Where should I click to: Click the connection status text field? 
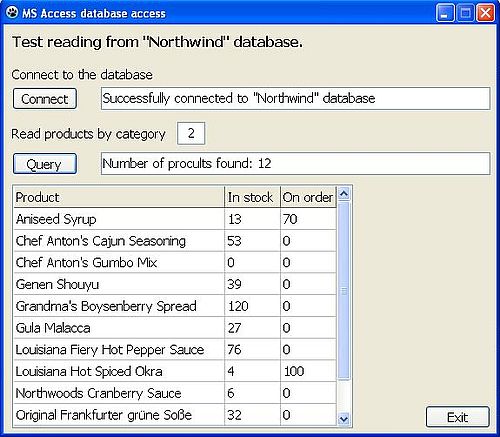pos(296,98)
